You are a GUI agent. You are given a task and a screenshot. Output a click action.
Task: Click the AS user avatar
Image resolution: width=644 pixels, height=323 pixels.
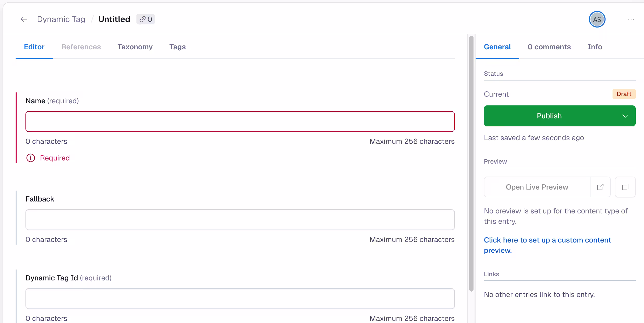click(x=597, y=19)
